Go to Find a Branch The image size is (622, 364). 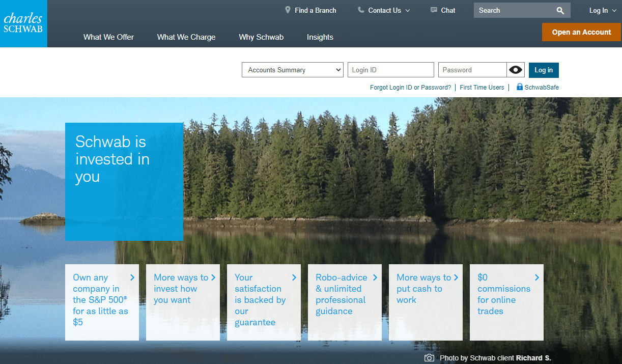coord(316,10)
